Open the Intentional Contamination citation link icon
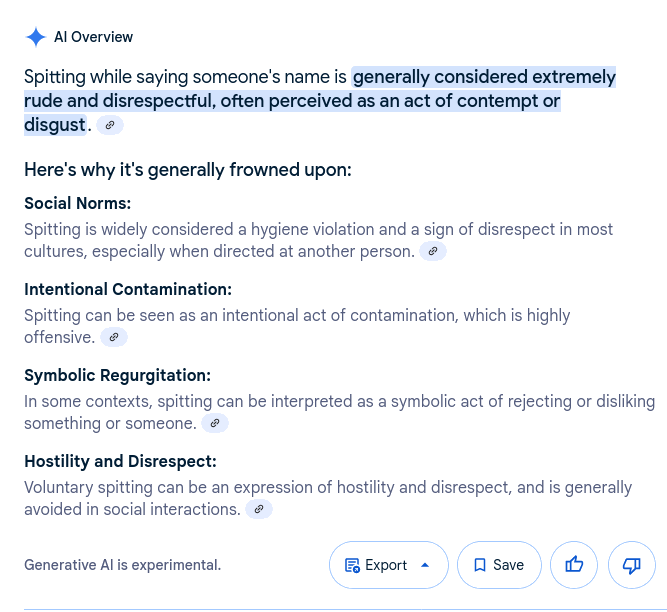The image size is (667, 612). [114, 337]
